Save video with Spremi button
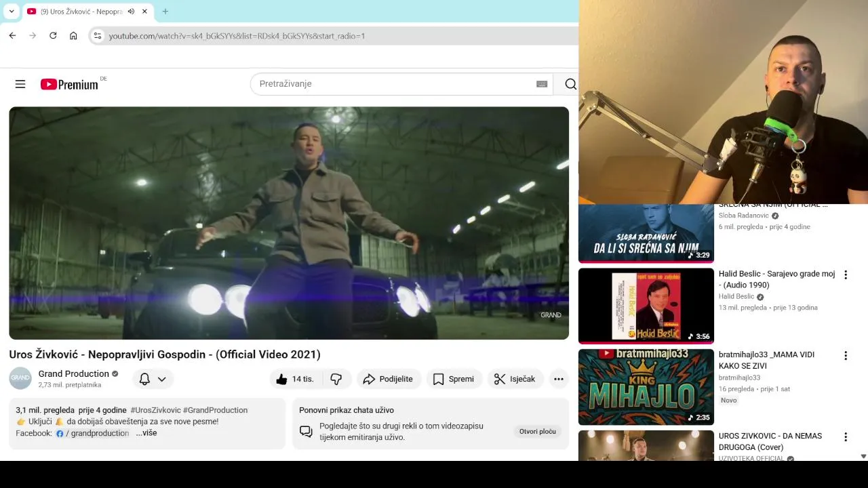This screenshot has height=488, width=868. tap(454, 379)
